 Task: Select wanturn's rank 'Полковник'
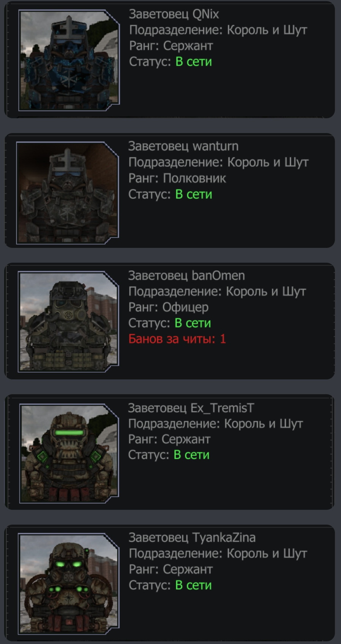click(x=195, y=178)
